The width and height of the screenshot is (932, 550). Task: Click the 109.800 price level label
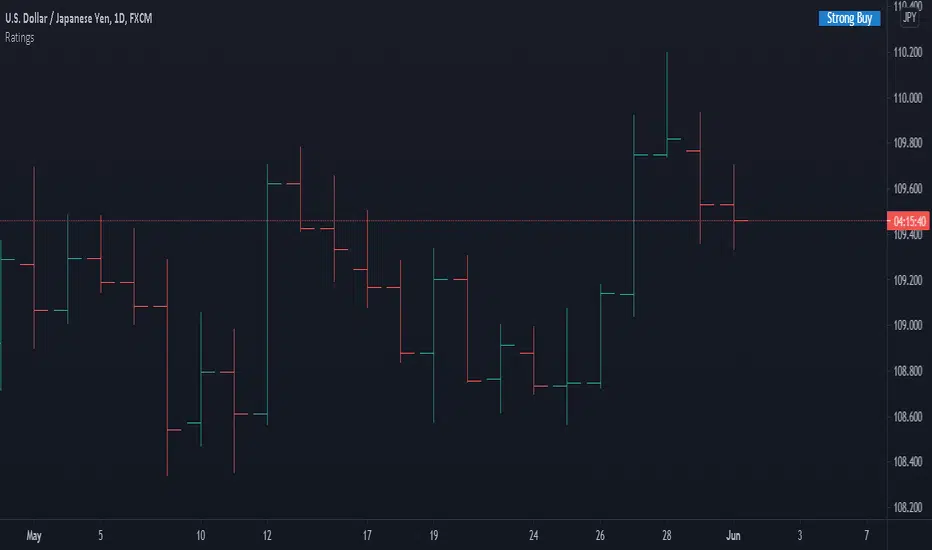(908, 143)
